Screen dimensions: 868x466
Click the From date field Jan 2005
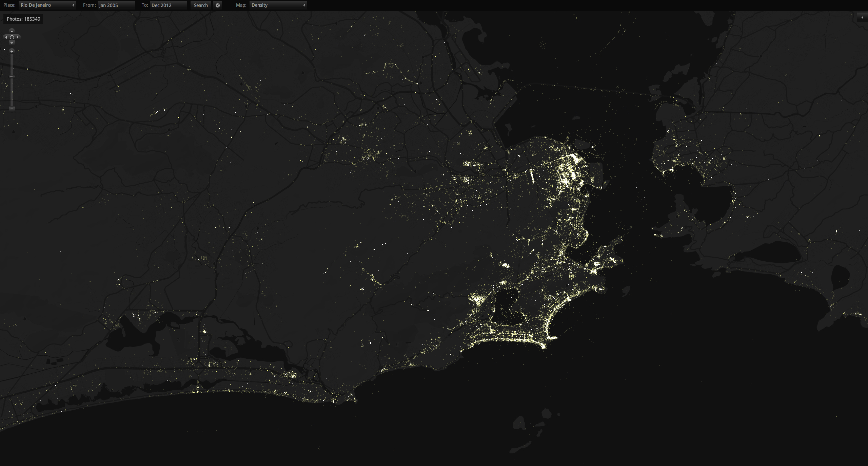coord(116,5)
